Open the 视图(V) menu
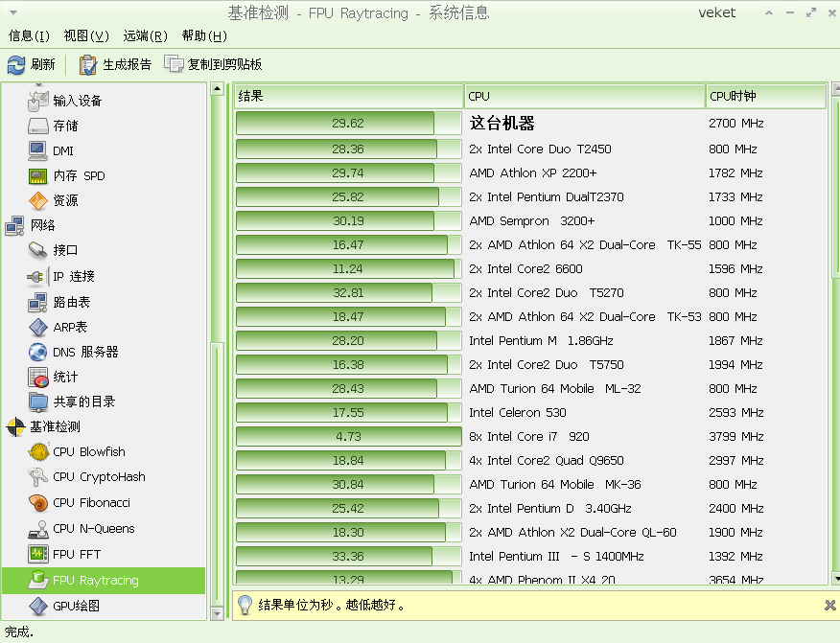840x643 pixels. [x=86, y=35]
